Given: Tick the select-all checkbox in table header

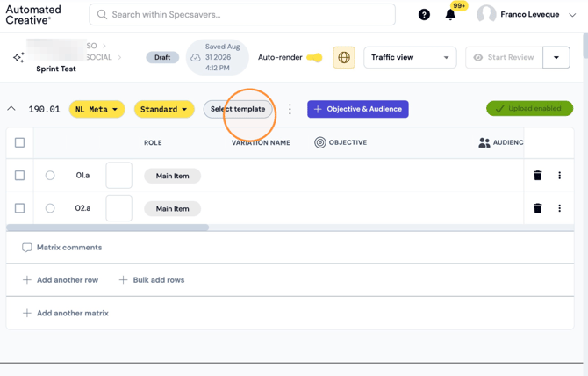Looking at the screenshot, I should click(x=19, y=142).
